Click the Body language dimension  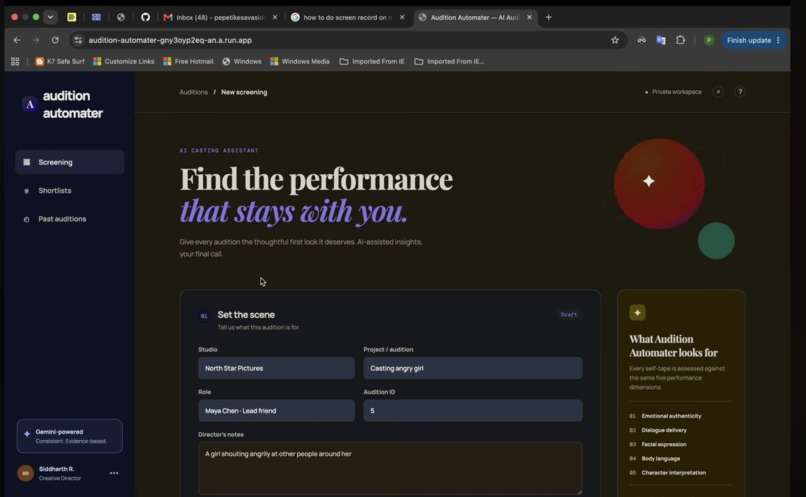click(661, 458)
